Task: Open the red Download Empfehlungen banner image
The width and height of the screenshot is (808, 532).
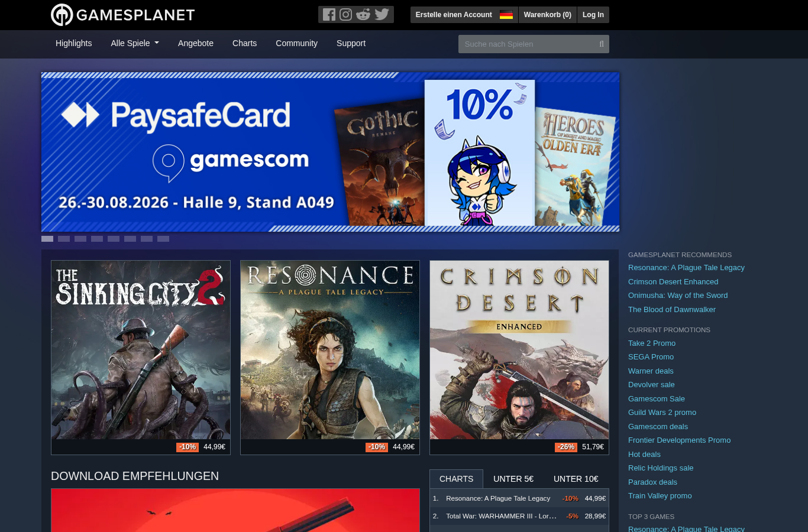Action: tap(235, 510)
